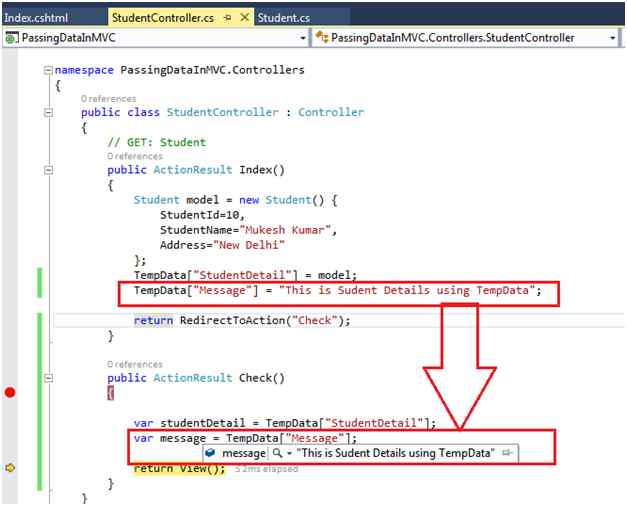Collapse the Check() method block

pos(48,378)
